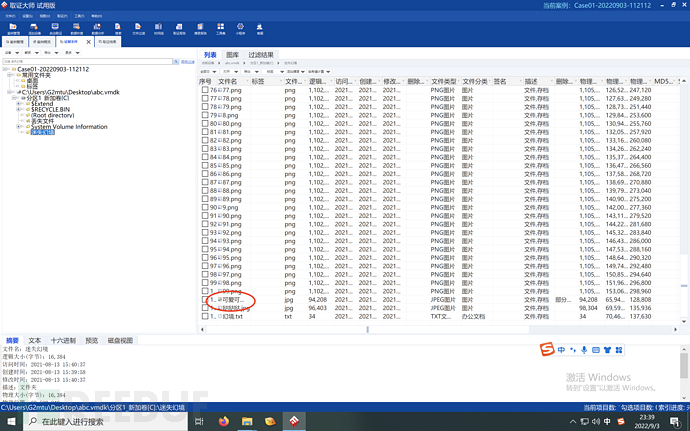Open the 时间线 timeline toolbar icon

[158, 29]
